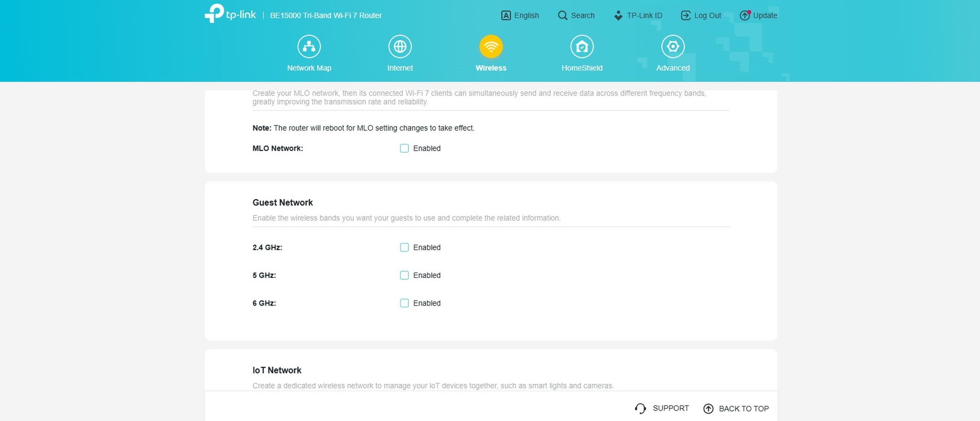
Task: Open the HomeShield house icon
Action: click(582, 47)
